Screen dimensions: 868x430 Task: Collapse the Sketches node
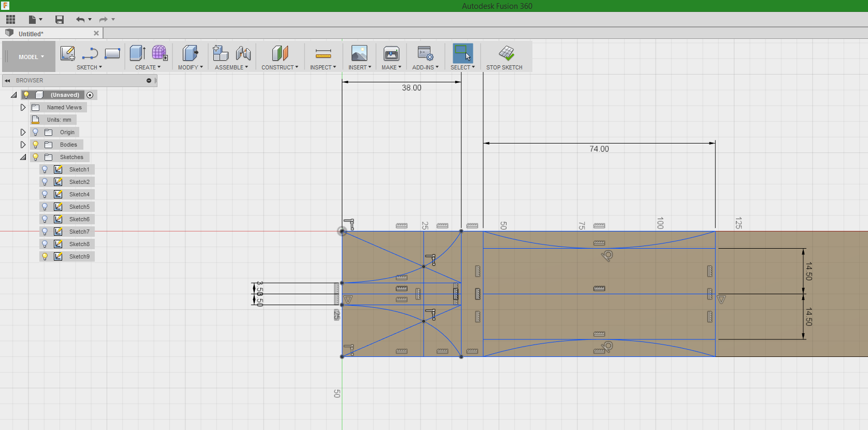pyautogui.click(x=23, y=157)
